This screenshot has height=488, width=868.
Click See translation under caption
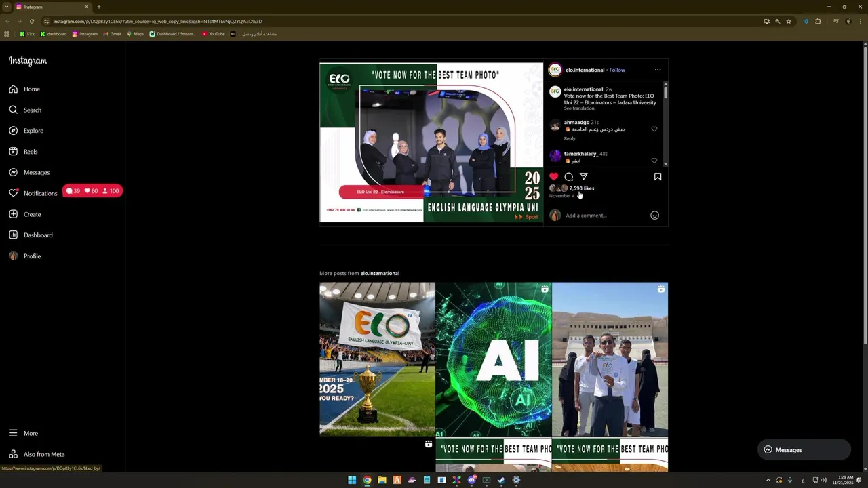[579, 108]
